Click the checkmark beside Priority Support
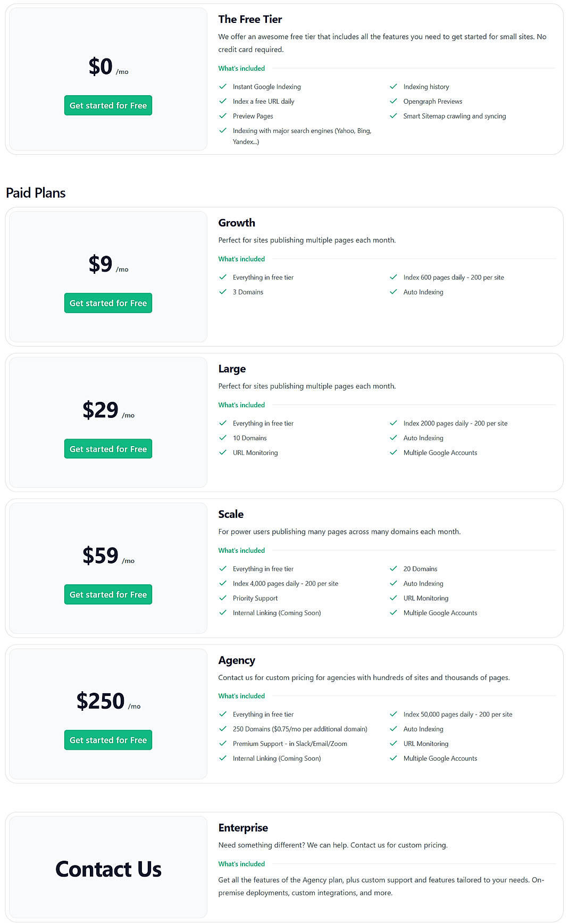This screenshot has height=924, width=569. (x=223, y=598)
